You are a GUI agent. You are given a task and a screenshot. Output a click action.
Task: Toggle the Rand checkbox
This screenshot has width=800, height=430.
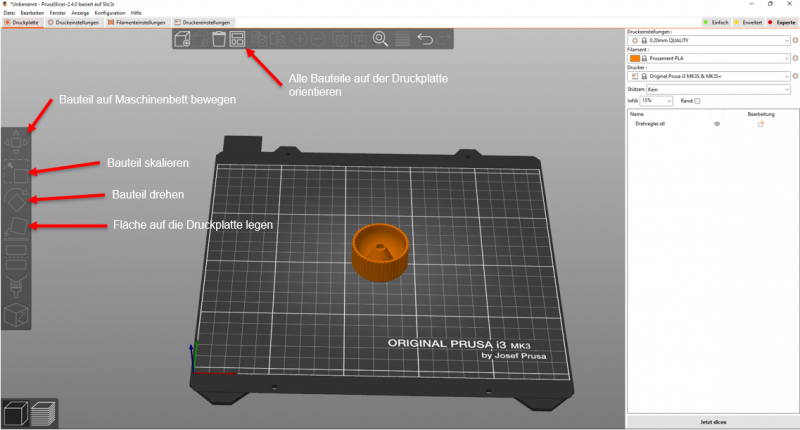[698, 101]
